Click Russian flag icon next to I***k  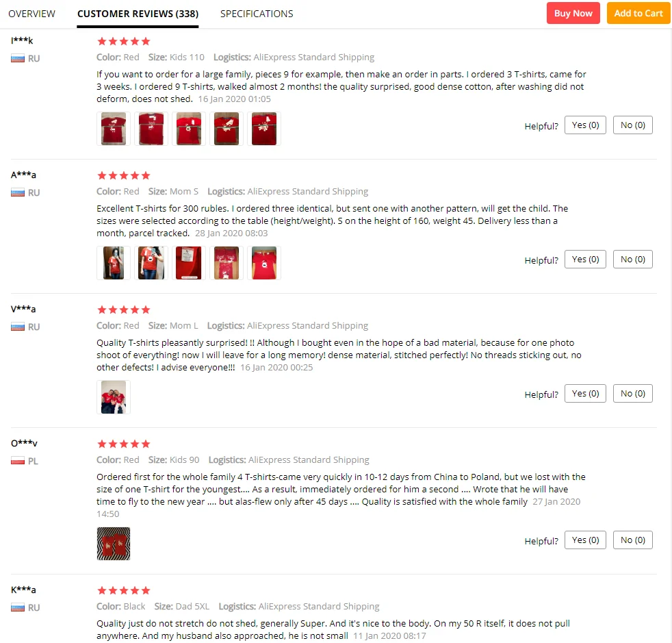coord(18,58)
